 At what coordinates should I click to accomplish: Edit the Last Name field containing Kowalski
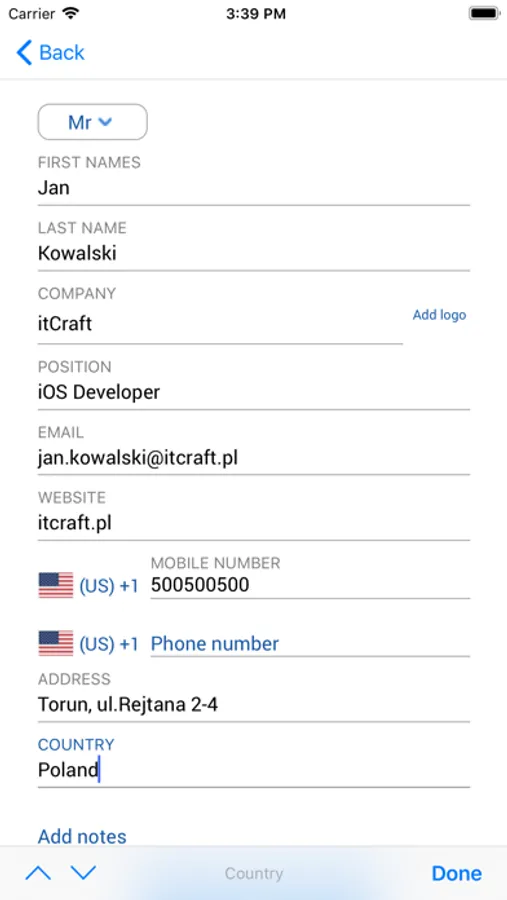[x=254, y=254]
